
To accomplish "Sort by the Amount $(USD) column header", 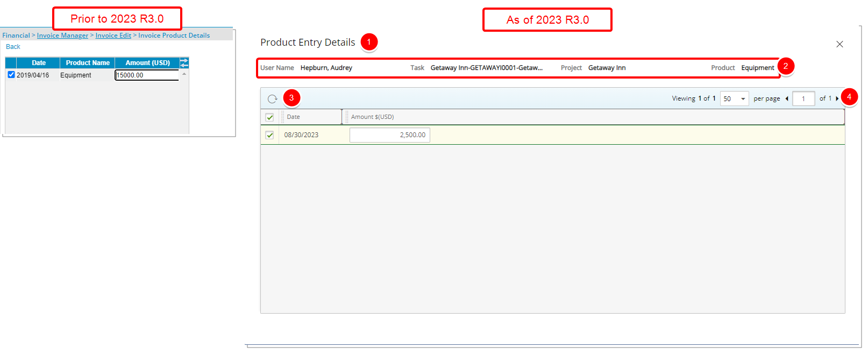I will point(372,117).
